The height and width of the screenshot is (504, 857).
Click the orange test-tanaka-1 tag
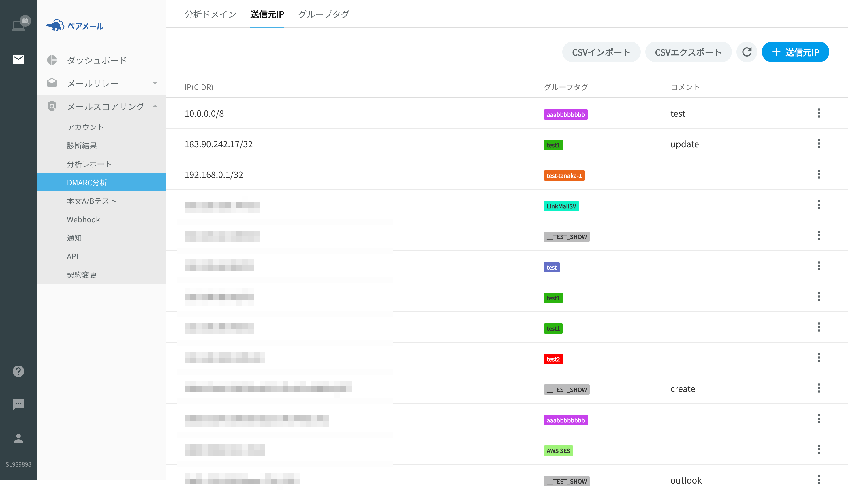coord(564,176)
